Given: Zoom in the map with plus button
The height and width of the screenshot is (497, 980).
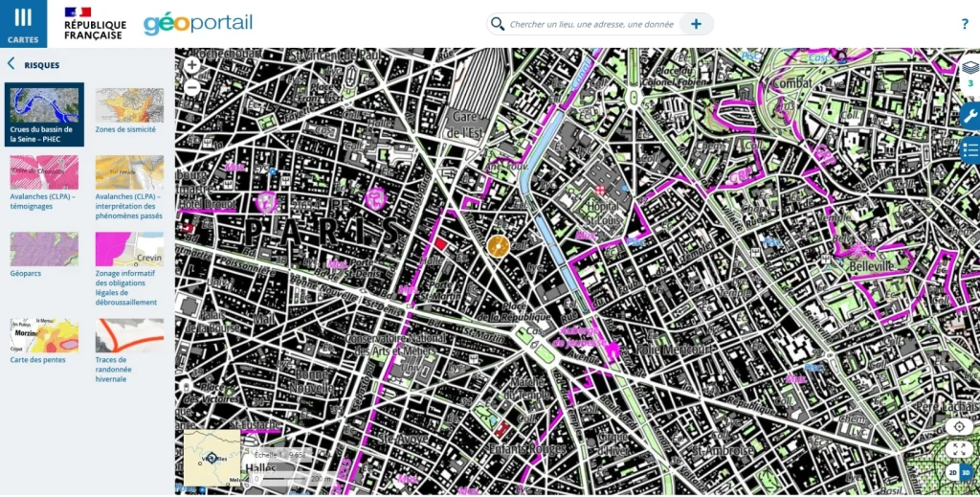Looking at the screenshot, I should coord(191,64).
